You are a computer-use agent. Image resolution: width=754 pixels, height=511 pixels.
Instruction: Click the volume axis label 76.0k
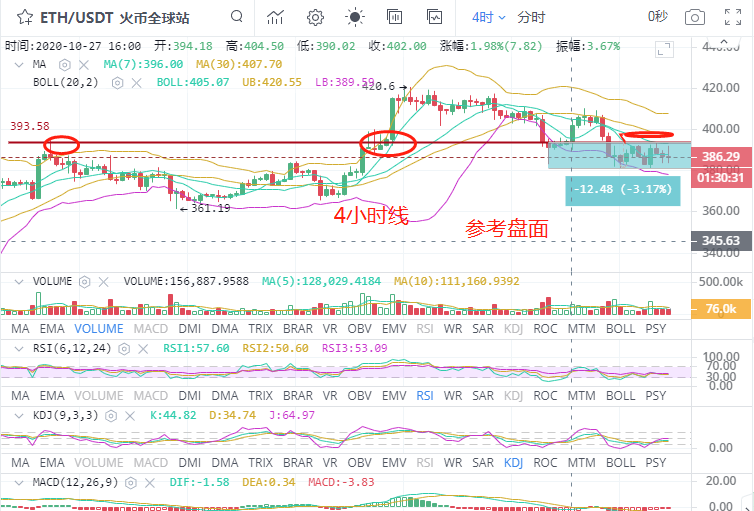(721, 309)
